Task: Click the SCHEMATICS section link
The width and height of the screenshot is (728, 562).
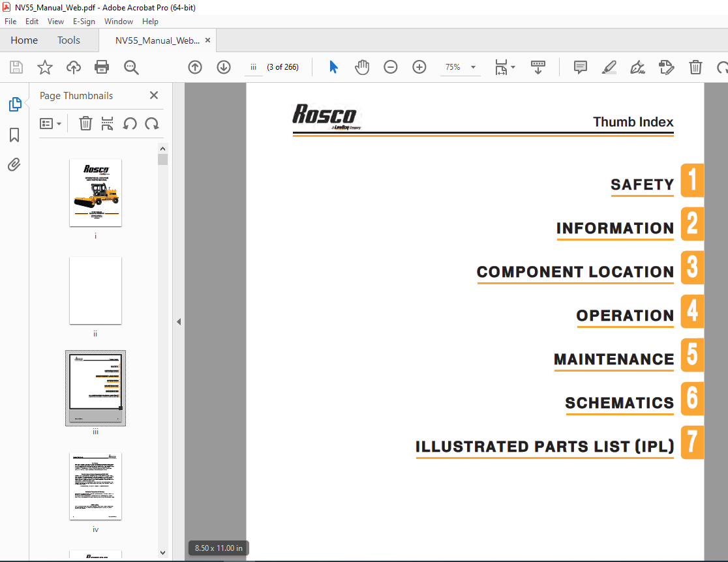Action: click(619, 403)
